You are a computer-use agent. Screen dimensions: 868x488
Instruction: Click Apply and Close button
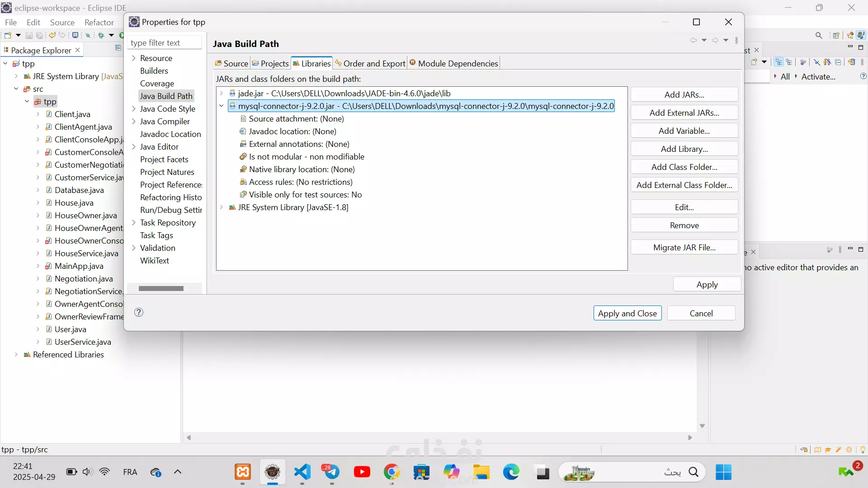(627, 313)
